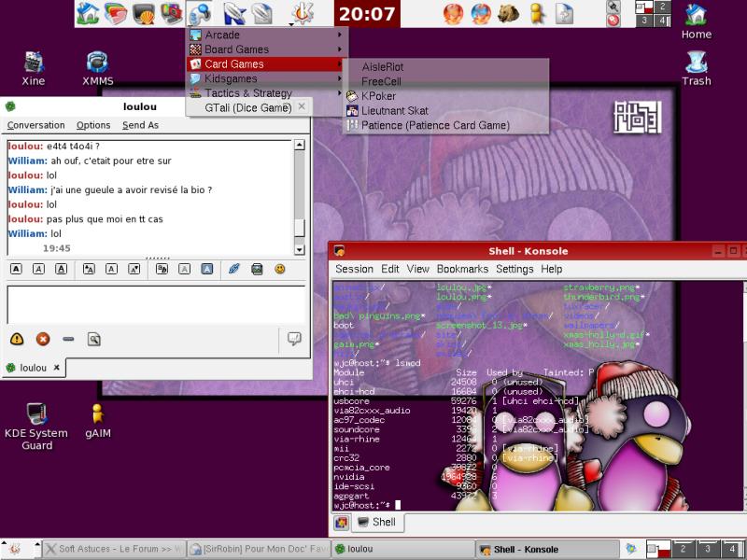The height and width of the screenshot is (560, 747).
Task: Increase font size in chat toolbar
Action: click(89, 269)
